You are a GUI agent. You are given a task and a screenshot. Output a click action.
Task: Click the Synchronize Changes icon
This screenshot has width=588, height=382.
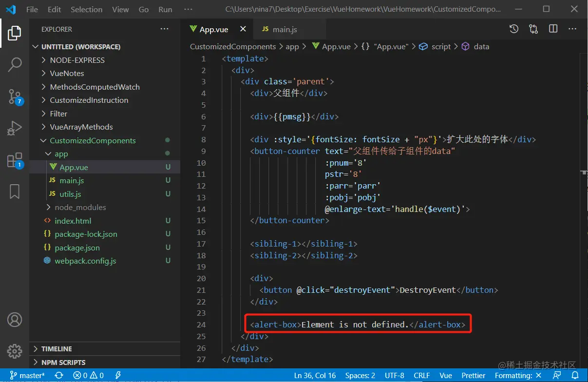coord(59,376)
